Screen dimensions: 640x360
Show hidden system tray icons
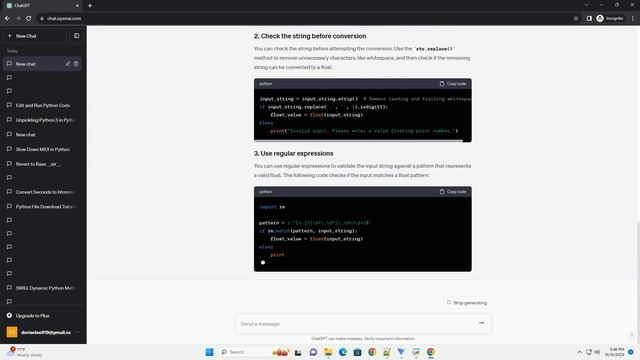coord(579,352)
